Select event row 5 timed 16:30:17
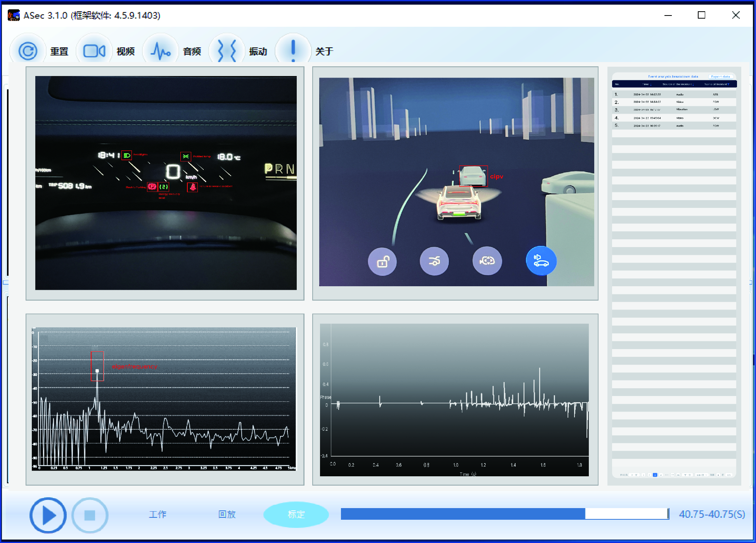 pyautogui.click(x=674, y=126)
